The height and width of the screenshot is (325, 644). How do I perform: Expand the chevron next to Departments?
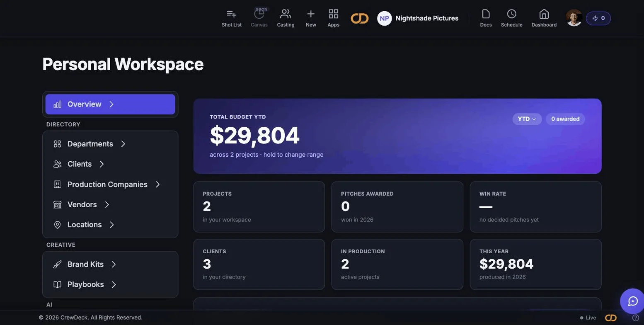123,144
